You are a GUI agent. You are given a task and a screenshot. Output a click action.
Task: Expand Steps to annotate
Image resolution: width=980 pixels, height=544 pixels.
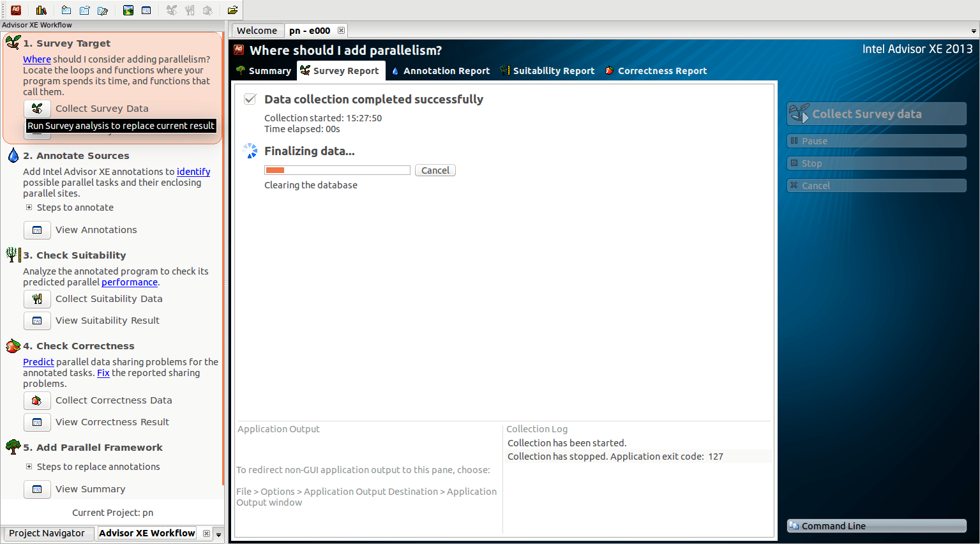point(29,208)
